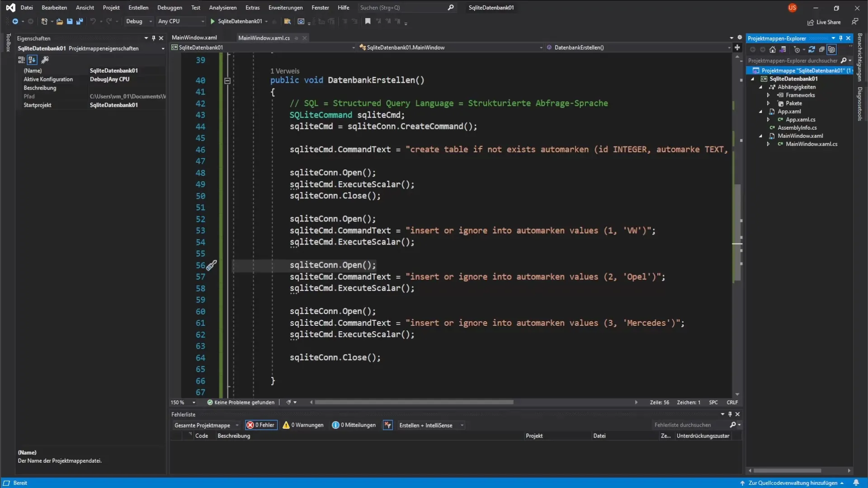Open the Datei menu
868x488 pixels.
[x=27, y=8]
